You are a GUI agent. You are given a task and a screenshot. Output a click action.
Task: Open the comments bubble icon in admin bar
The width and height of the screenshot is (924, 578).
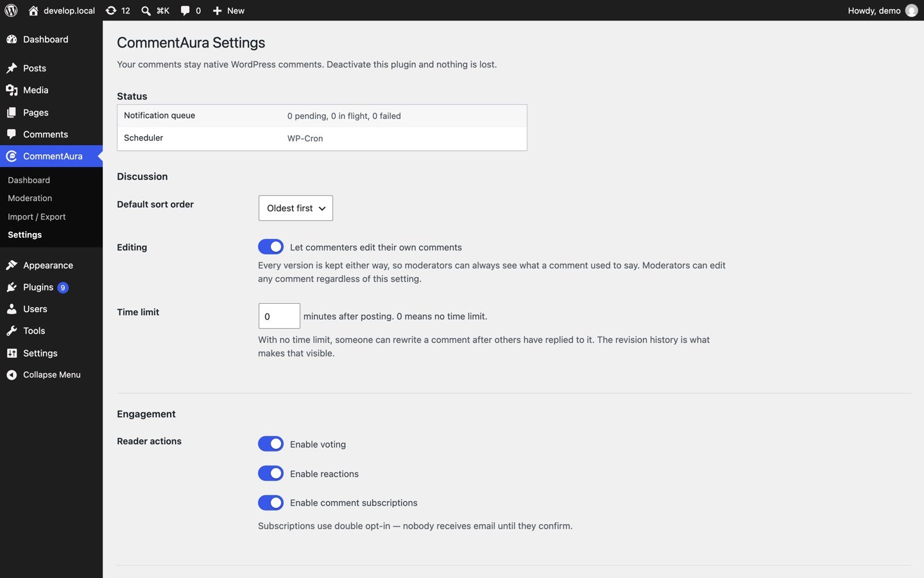pyautogui.click(x=185, y=10)
